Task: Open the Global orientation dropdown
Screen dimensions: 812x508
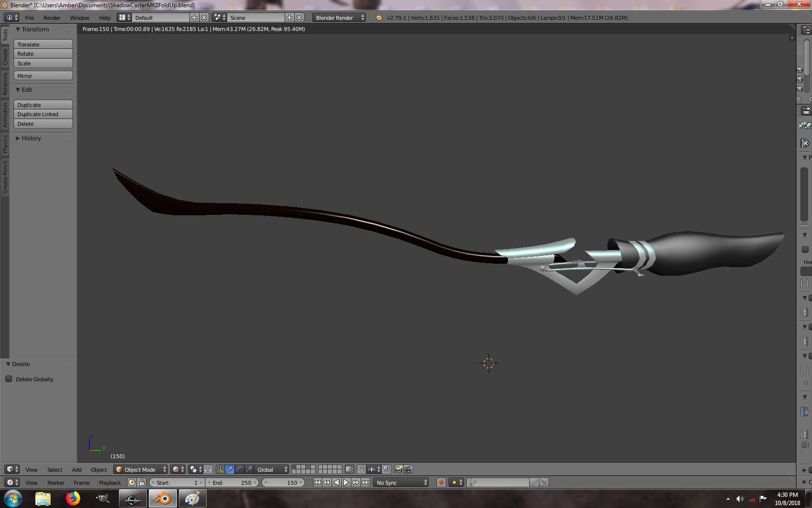Action: tap(272, 469)
